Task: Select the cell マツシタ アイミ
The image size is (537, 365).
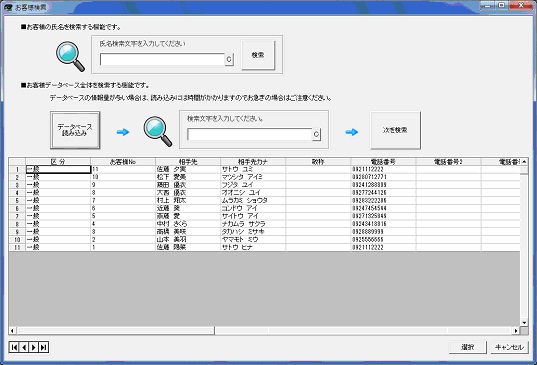Action: (253, 177)
